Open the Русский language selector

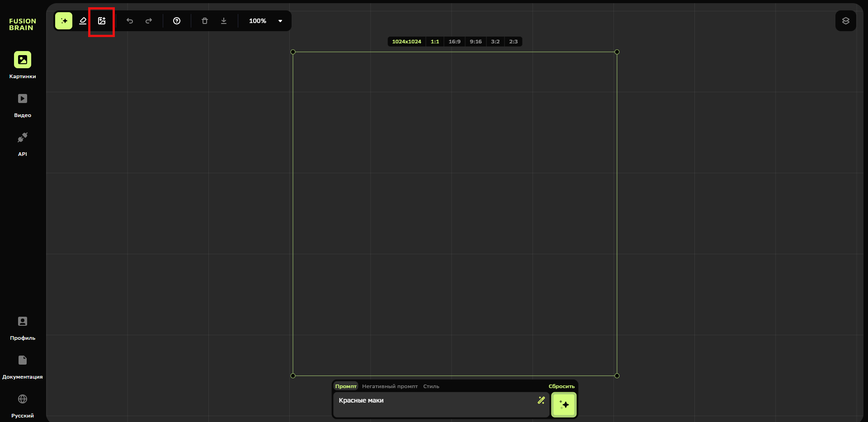pos(23,405)
